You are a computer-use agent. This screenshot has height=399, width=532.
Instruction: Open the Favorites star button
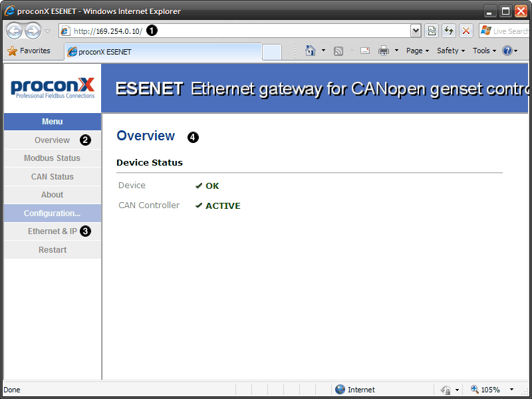click(29, 51)
